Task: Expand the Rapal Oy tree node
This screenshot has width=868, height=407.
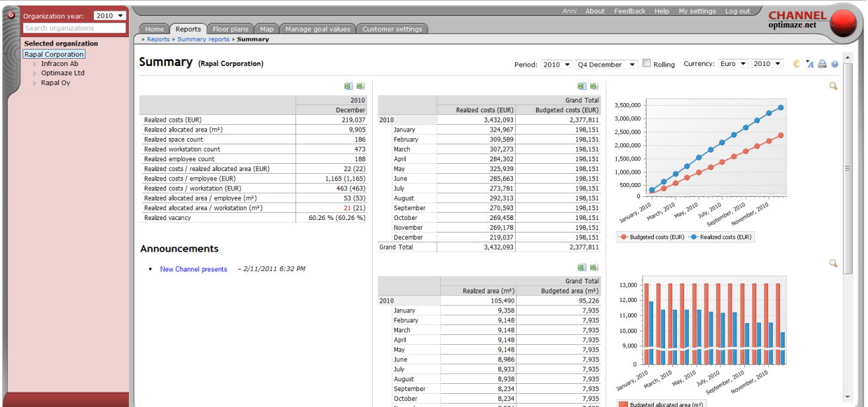Action: coord(34,83)
